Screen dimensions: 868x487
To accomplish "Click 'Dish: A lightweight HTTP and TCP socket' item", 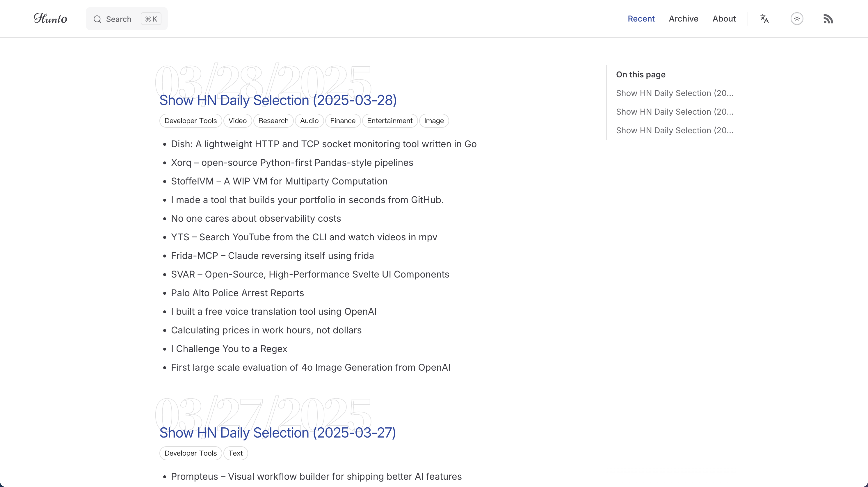I will pyautogui.click(x=324, y=144).
